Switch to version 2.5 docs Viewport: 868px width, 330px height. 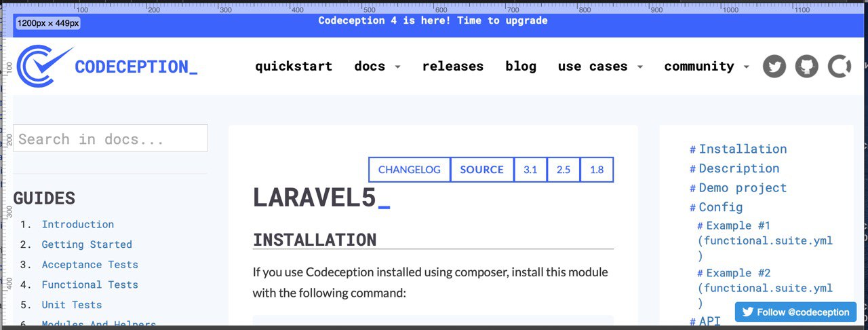[564, 170]
